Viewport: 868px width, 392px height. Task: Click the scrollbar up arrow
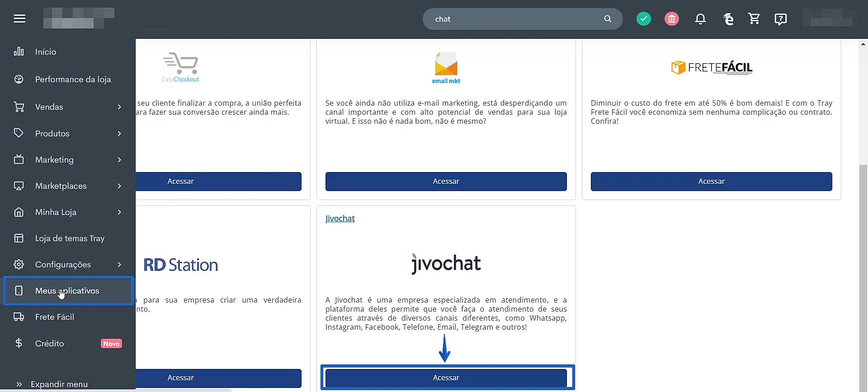click(863, 44)
